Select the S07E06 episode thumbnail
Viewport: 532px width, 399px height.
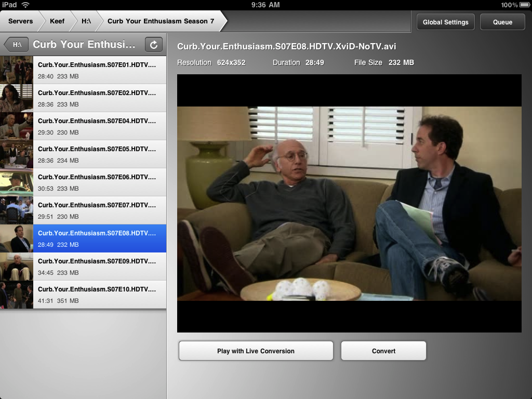(17, 182)
